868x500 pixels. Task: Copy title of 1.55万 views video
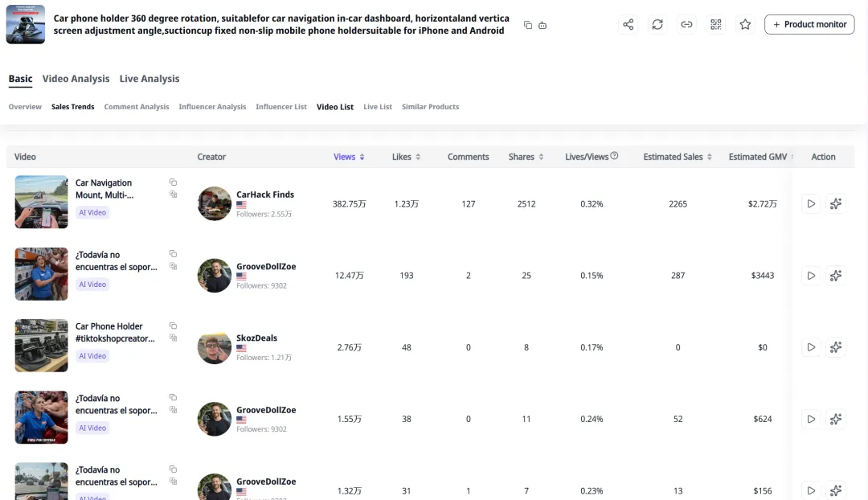[174, 397]
